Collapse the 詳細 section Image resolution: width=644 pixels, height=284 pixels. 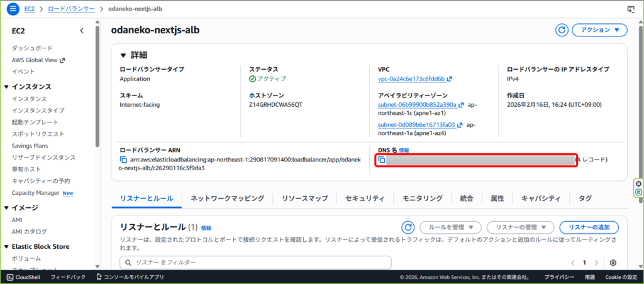coord(123,55)
